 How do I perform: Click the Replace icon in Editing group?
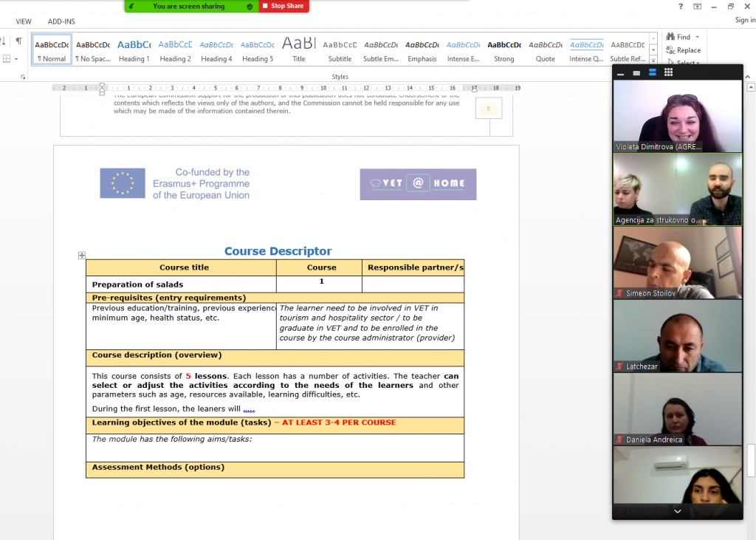(670, 50)
